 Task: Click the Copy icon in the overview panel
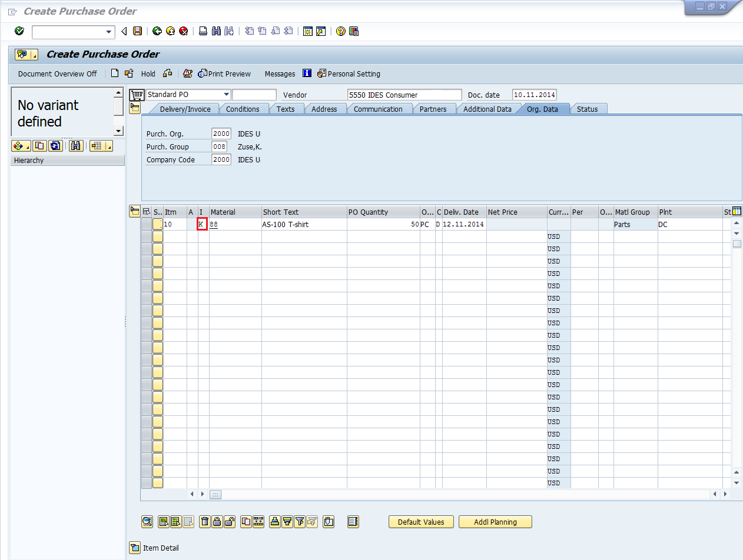click(40, 146)
